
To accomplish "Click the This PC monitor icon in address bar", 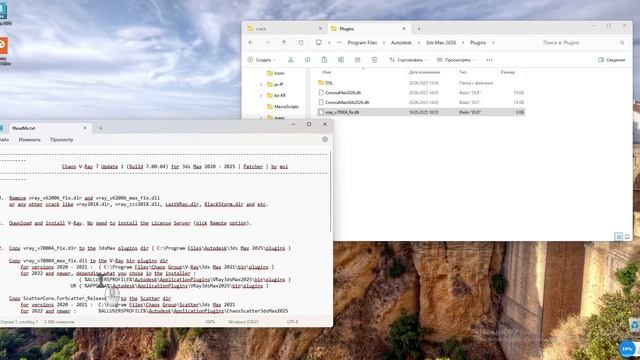I will tap(319, 42).
